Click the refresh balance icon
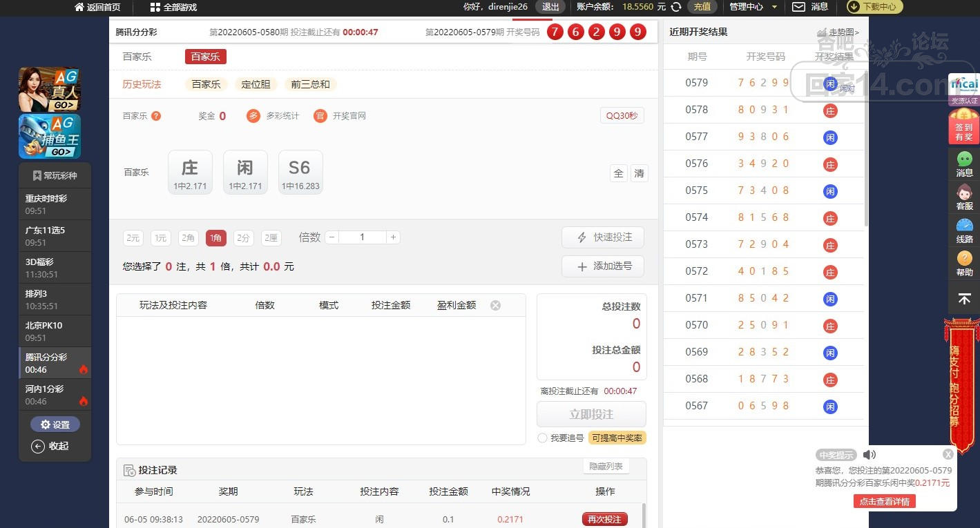Viewport: 980px width, 528px height. tap(676, 7)
